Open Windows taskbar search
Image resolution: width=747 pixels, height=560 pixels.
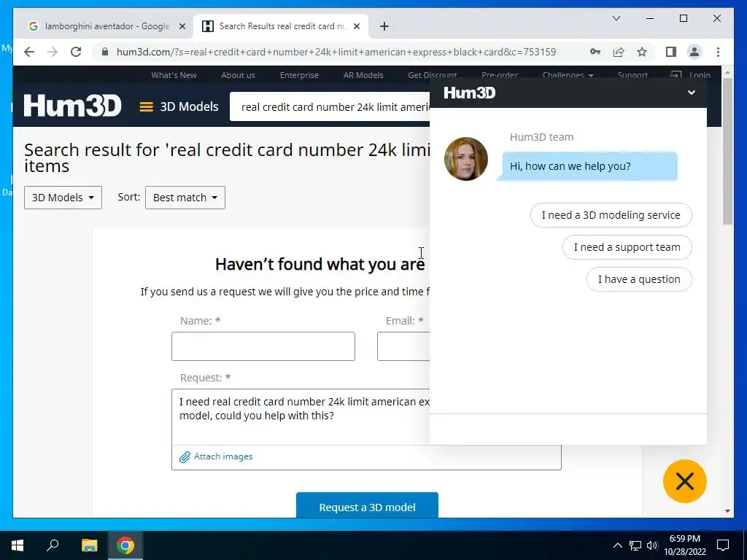(x=53, y=545)
